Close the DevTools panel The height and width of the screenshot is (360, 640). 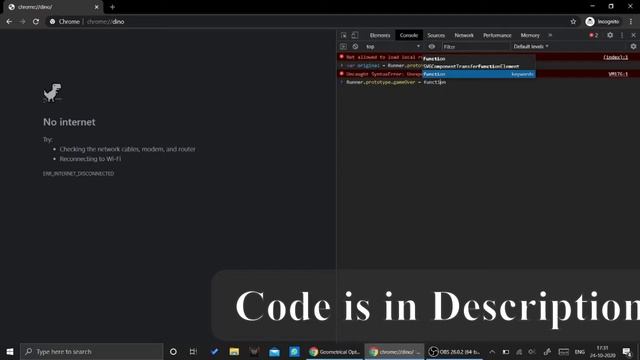pos(633,36)
